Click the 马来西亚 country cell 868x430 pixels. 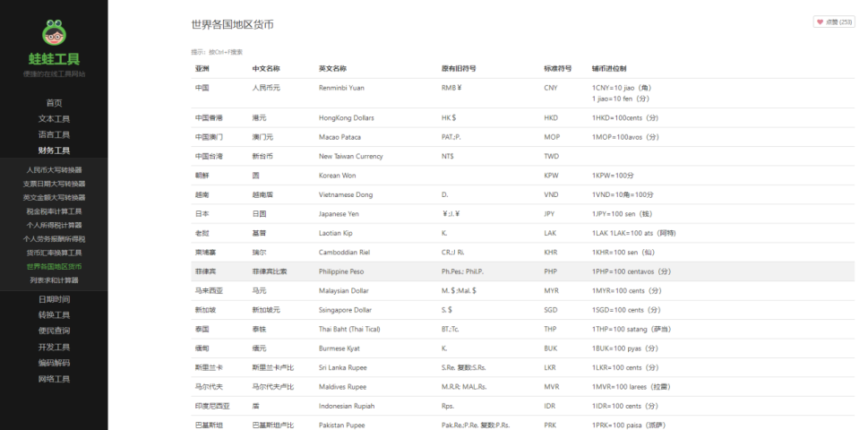coord(209,290)
